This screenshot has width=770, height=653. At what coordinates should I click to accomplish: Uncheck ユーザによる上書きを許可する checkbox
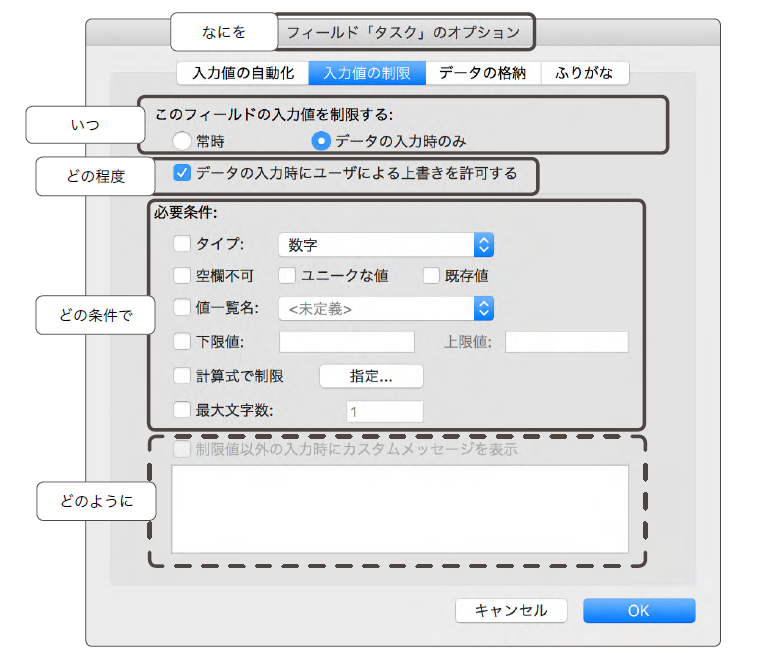tap(182, 173)
